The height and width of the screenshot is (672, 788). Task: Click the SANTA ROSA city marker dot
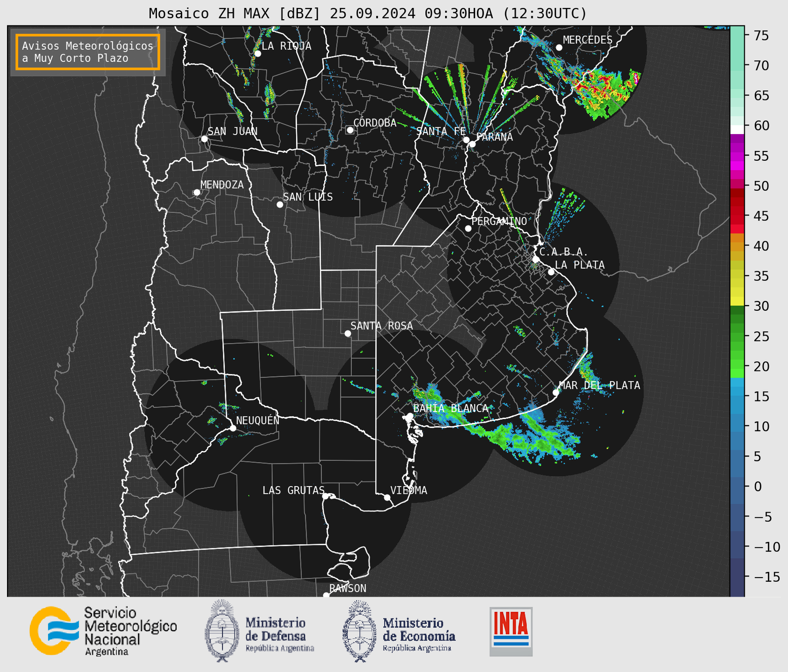point(348,334)
